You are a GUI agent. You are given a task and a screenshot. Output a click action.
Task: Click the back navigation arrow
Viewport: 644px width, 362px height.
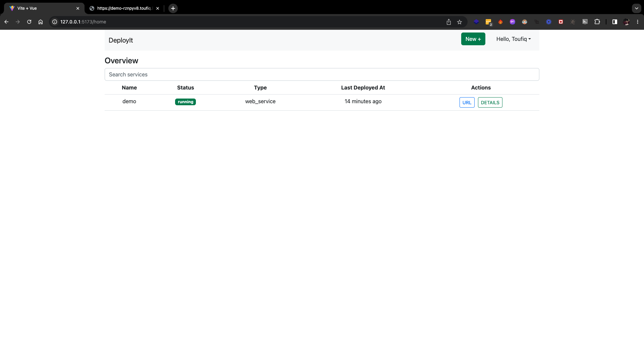(x=6, y=22)
